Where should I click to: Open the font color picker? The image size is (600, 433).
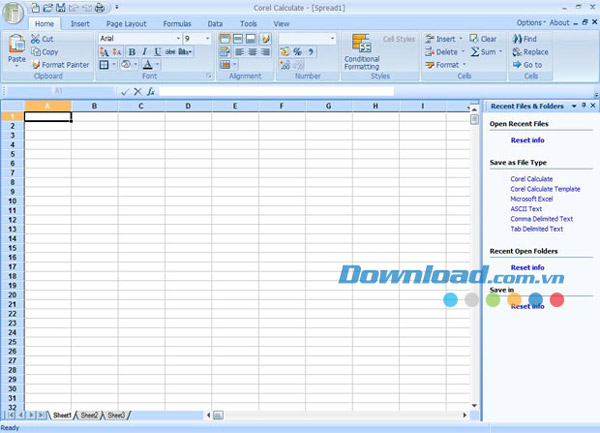[148, 64]
